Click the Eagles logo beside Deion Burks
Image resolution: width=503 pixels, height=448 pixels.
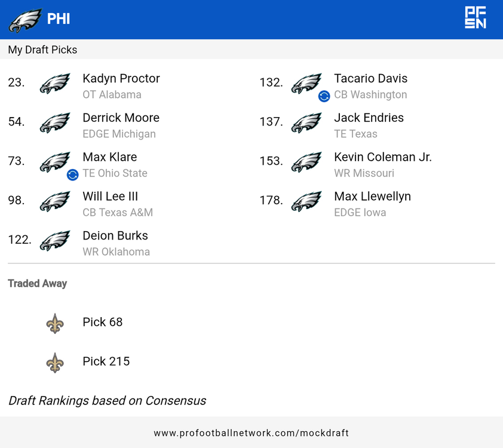point(55,241)
